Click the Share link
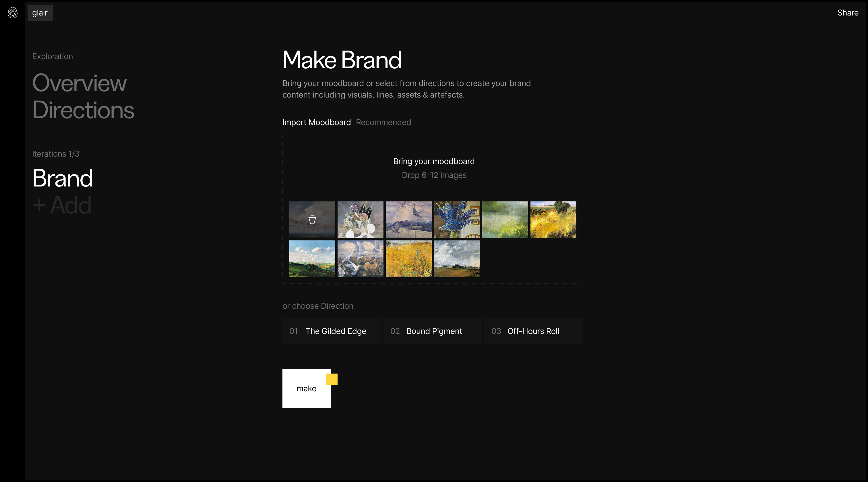 (848, 13)
